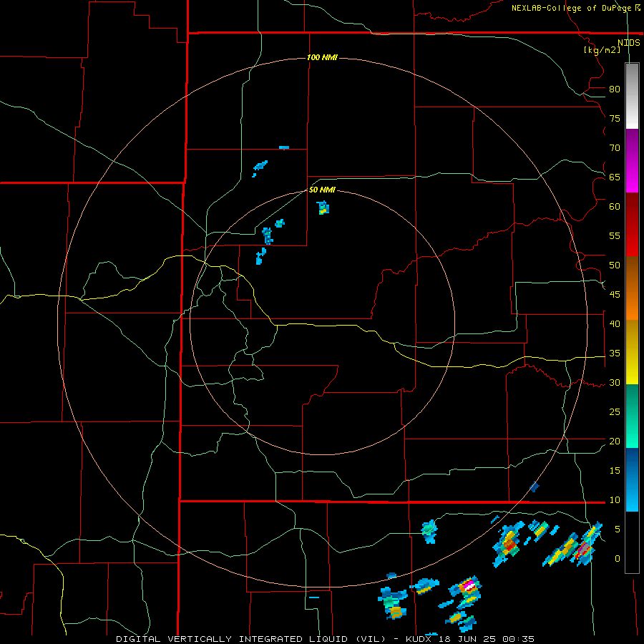Click the 5 value on color scale

(618, 529)
